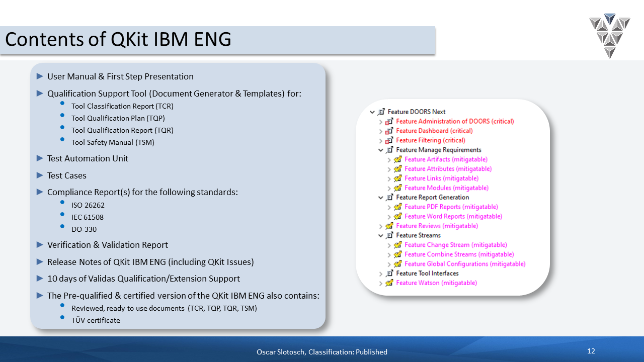
Task: Select Feature Combine Streams (mitigatable) row
Action: pos(459,254)
